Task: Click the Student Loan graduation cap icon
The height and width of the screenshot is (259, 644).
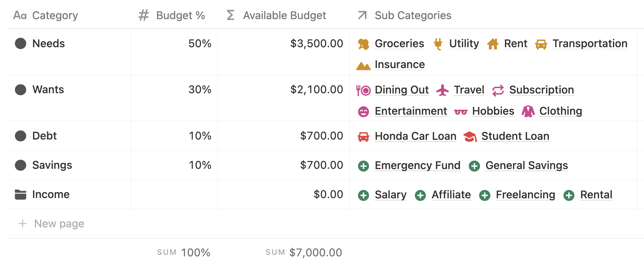Action: point(470,137)
